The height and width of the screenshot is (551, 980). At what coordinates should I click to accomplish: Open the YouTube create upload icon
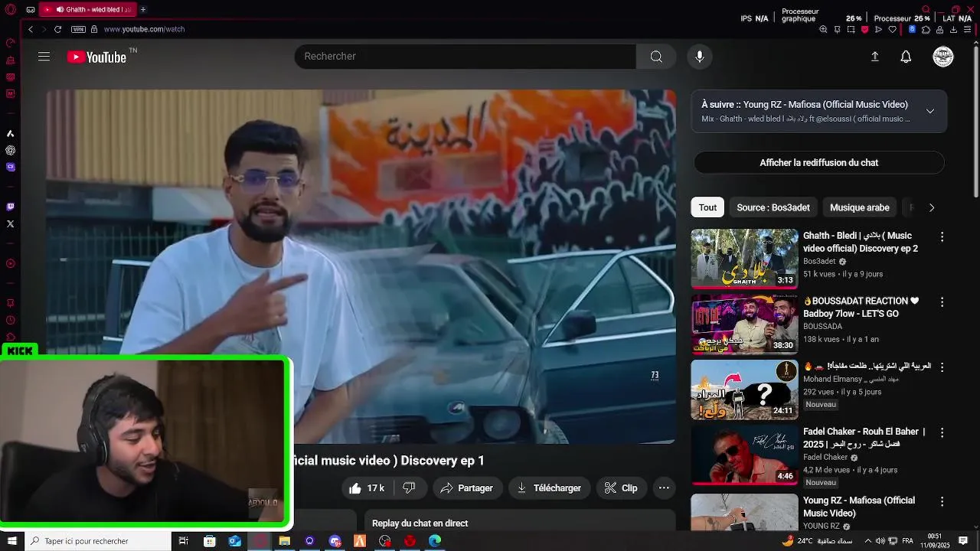click(x=874, y=57)
